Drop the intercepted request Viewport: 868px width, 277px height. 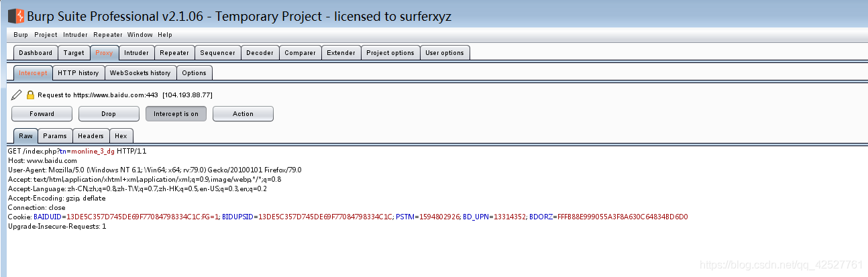pyautogui.click(x=109, y=114)
